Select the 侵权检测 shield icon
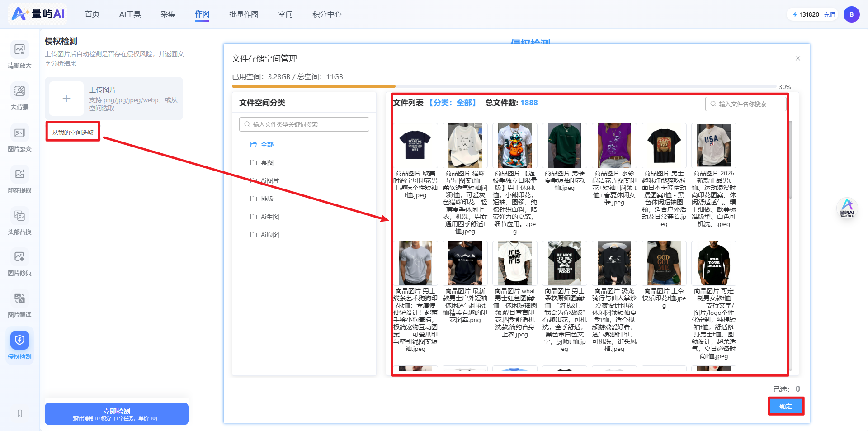Screen dimensions: 868x431 pos(19,340)
